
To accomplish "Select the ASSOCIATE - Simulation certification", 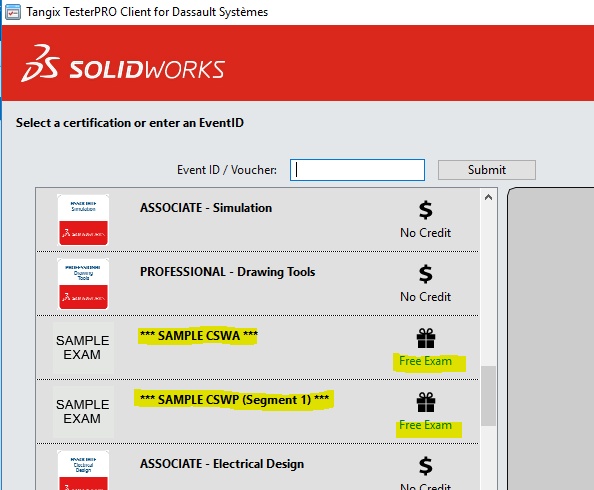I will (x=206, y=208).
